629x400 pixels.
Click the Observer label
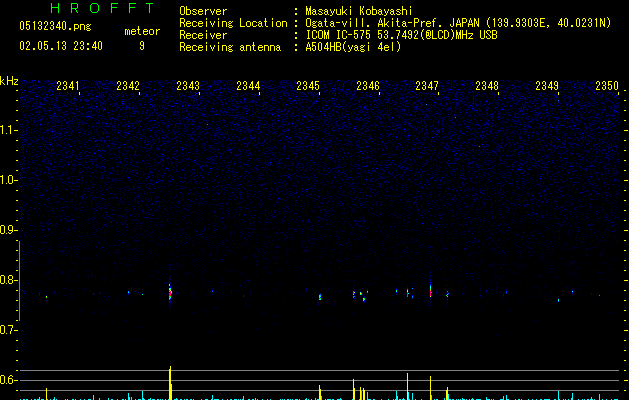tap(203, 11)
